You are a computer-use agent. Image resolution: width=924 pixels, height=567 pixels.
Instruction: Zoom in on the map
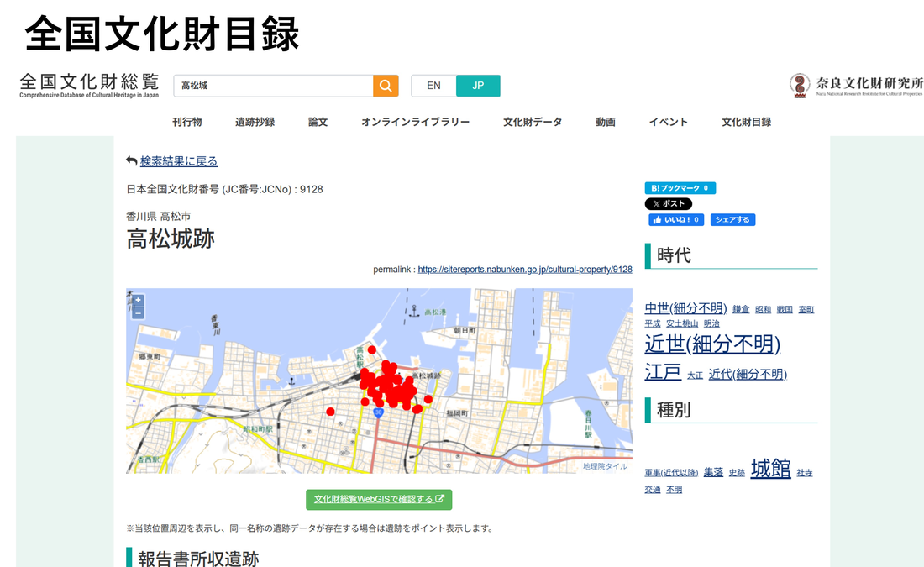pos(138,301)
